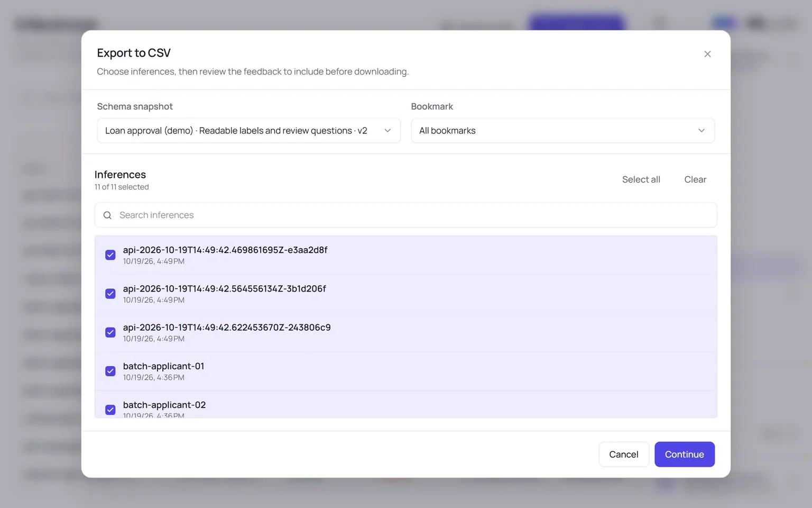Viewport: 812px width, 508px height.
Task: Clear the inference selection
Action: tap(695, 179)
